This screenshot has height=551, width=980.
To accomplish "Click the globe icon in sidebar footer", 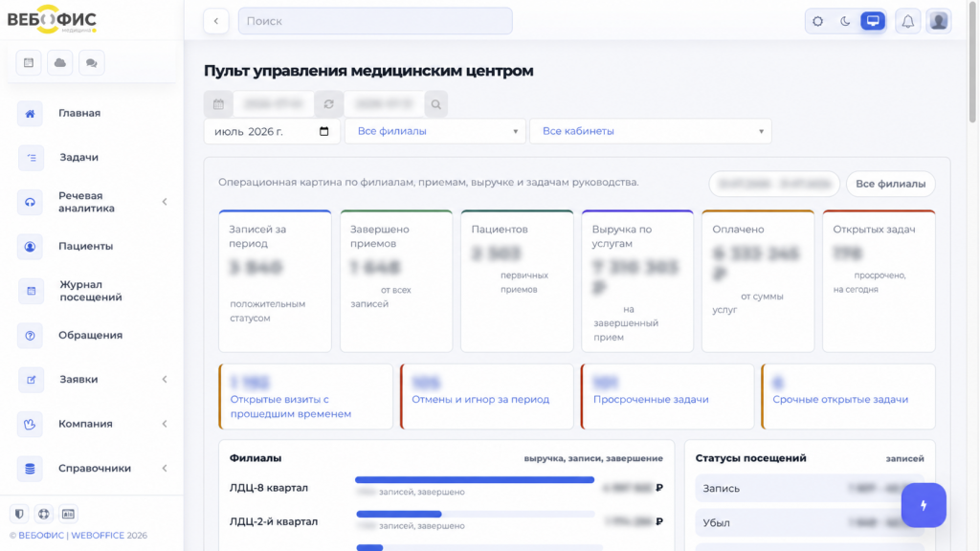I will pyautogui.click(x=44, y=514).
